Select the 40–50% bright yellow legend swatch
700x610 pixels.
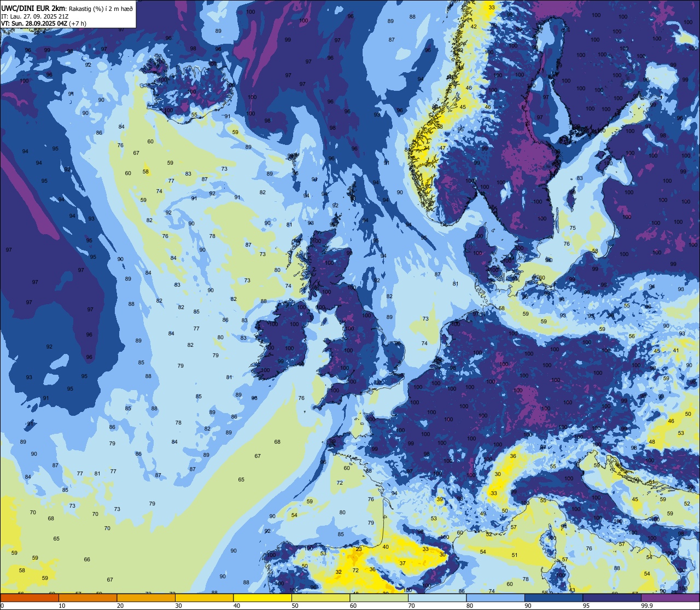(x=262, y=597)
